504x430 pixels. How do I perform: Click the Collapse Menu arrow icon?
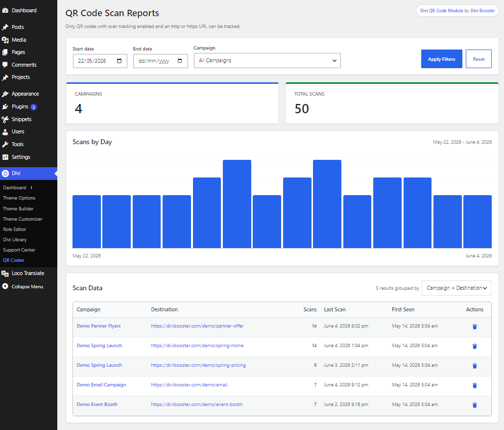[x=5, y=286]
